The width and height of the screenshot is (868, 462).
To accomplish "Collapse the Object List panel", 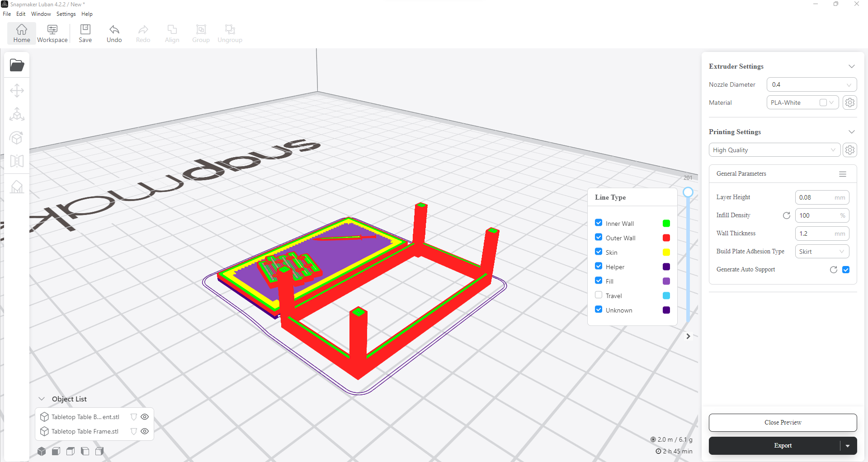I will pyautogui.click(x=42, y=399).
